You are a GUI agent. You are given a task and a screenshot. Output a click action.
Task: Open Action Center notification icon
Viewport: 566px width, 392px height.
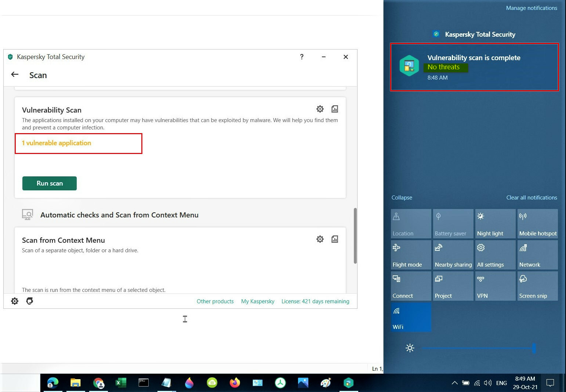click(x=550, y=383)
